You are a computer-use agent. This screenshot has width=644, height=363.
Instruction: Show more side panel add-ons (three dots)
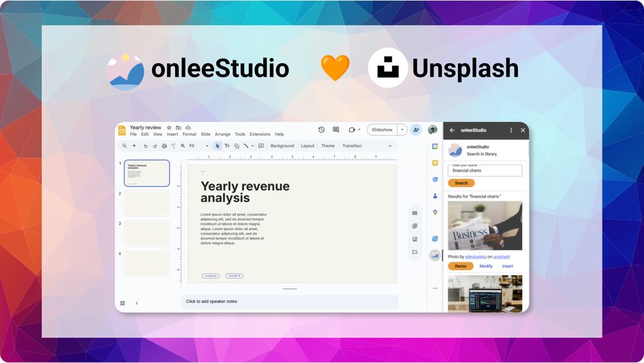[435, 288]
